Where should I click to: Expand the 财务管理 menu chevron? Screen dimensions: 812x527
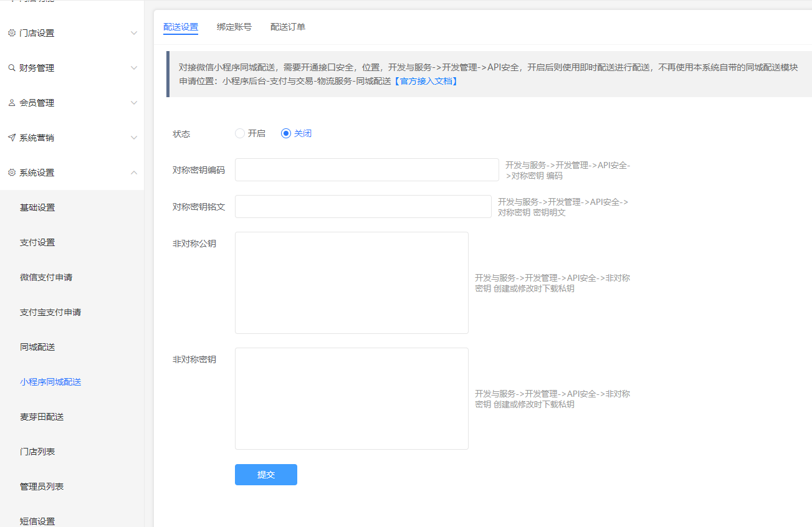click(x=134, y=68)
